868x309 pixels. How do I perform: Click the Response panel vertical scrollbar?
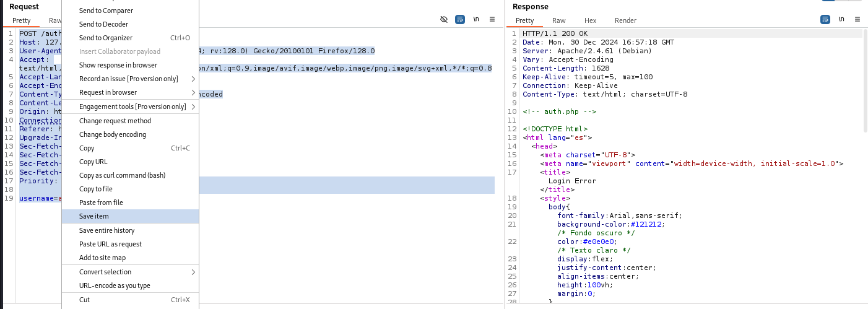pos(865,81)
